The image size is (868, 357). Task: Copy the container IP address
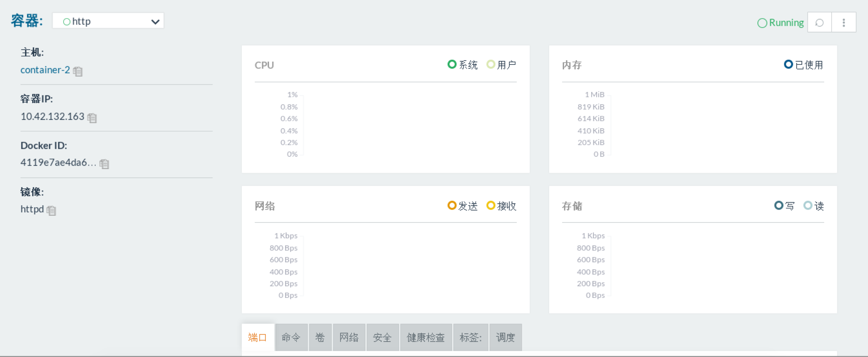(x=92, y=118)
